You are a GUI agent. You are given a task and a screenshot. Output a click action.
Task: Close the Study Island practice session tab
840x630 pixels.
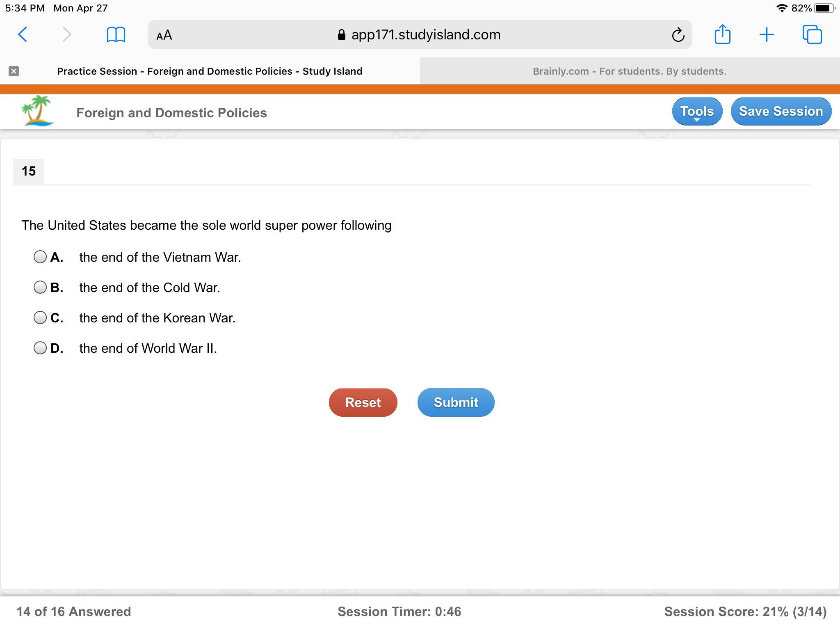(14, 71)
